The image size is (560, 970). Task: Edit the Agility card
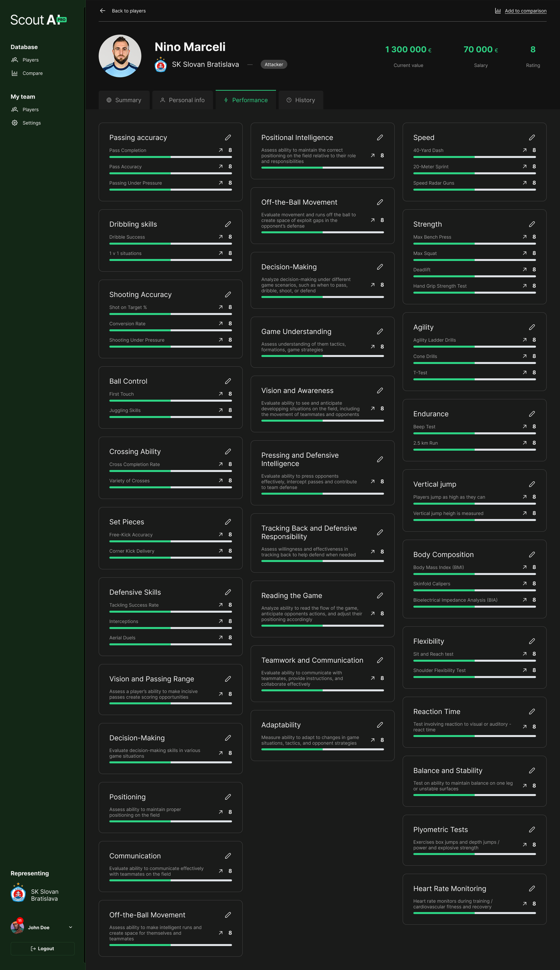[x=532, y=327]
